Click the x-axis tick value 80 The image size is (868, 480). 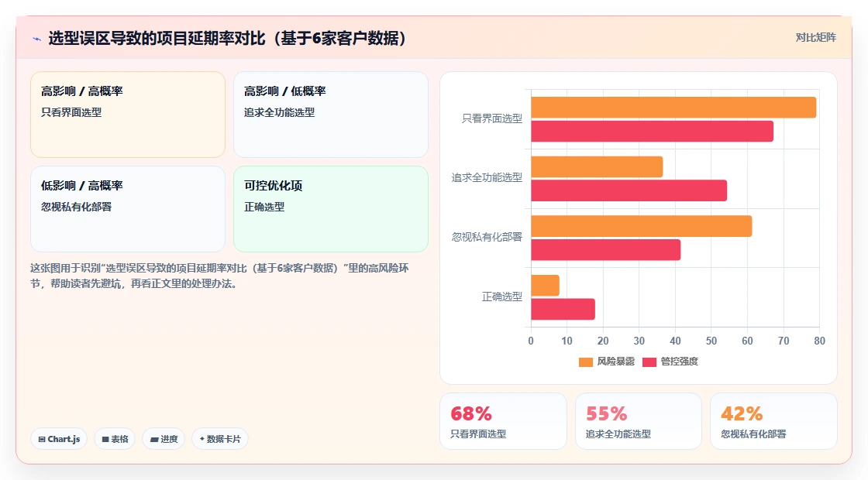coord(819,341)
